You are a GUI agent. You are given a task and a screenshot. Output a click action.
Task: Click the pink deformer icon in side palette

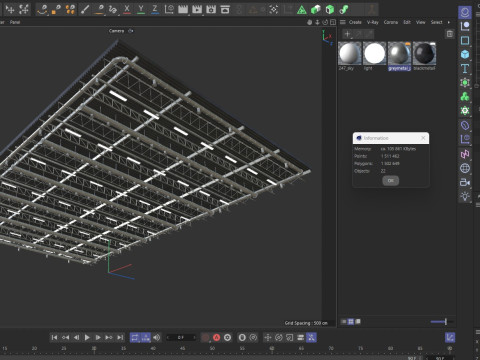[x=465, y=154]
